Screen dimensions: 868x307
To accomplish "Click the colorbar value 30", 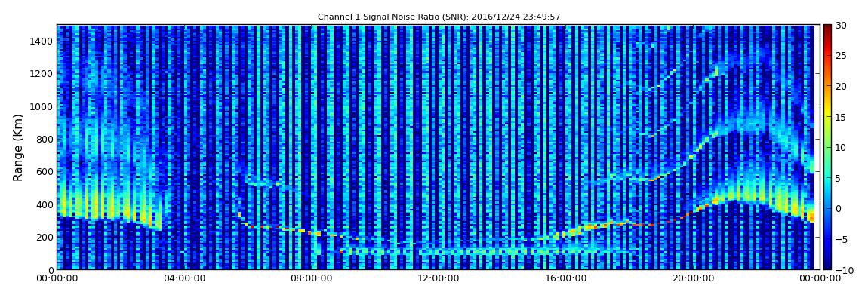I will 841,25.
